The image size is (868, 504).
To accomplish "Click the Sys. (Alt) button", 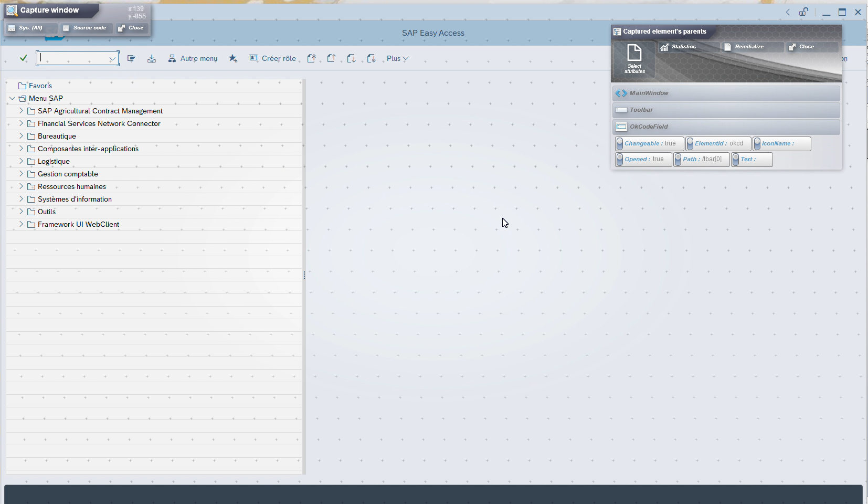I will [31, 28].
